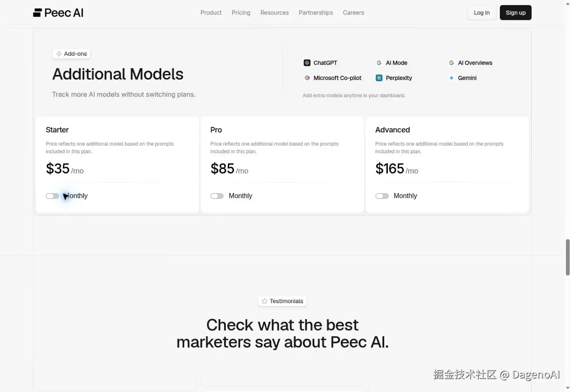
Task: Open the Partnerships nav item
Action: [x=316, y=13]
